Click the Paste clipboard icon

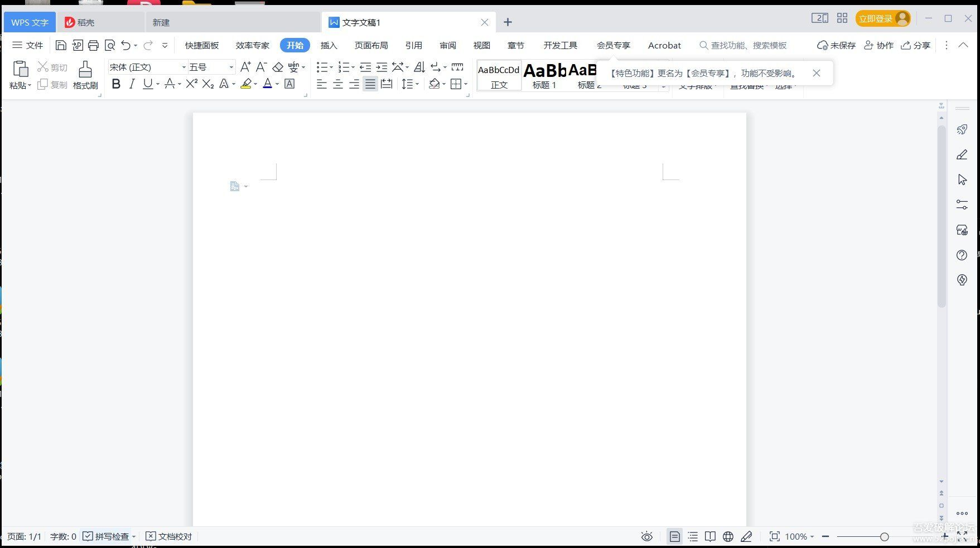[x=21, y=69]
